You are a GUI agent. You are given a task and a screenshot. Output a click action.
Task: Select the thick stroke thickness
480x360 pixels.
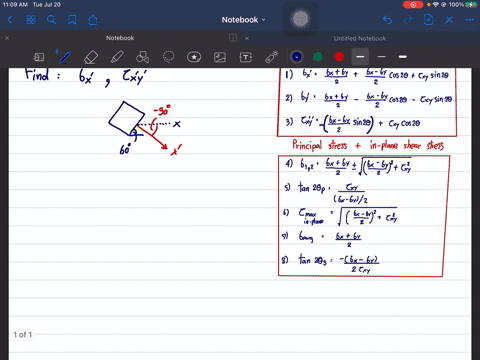pyautogui.click(x=403, y=57)
